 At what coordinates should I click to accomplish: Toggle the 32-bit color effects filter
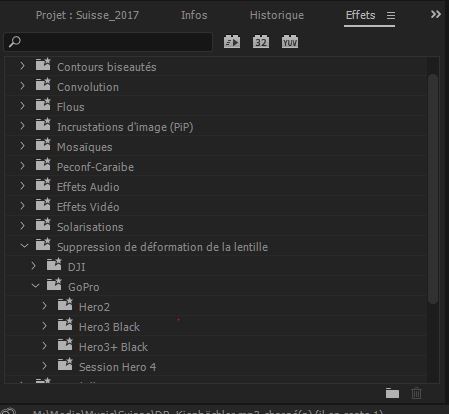point(261,42)
